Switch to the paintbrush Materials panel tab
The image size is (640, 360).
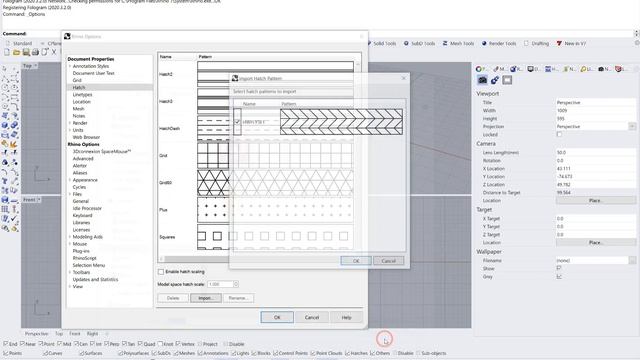[x=499, y=69]
